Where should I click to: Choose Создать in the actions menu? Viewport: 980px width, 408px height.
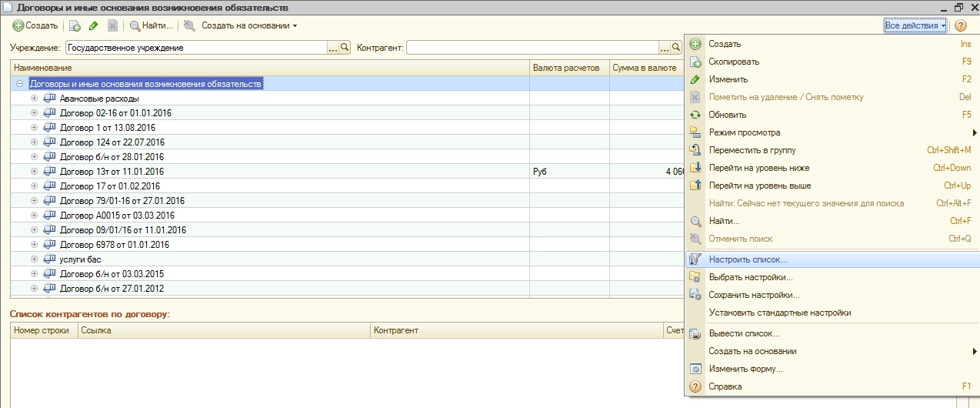(832, 44)
